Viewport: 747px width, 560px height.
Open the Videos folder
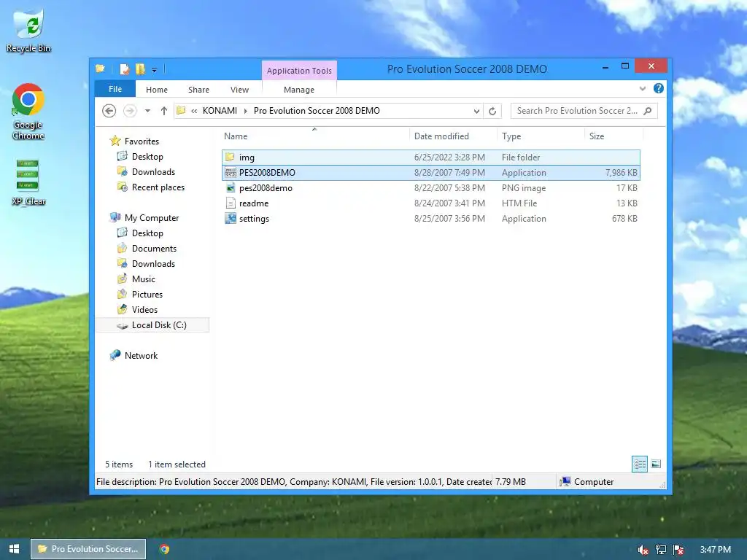(144, 309)
